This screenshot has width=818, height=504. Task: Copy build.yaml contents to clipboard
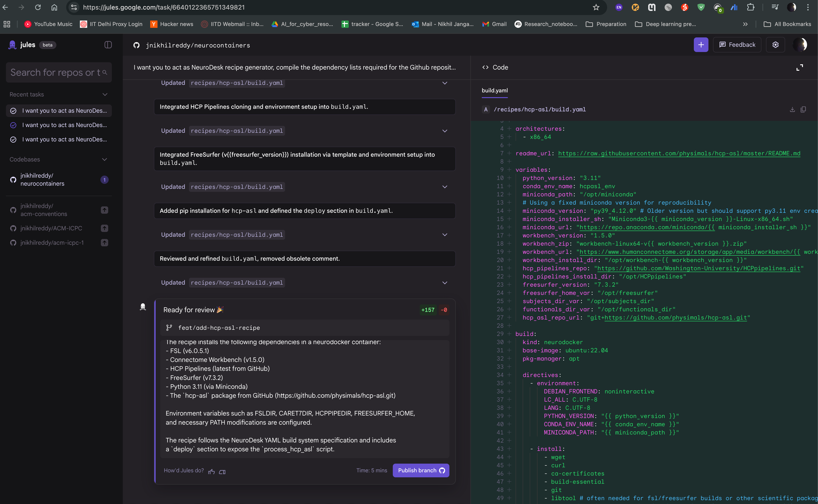click(803, 109)
